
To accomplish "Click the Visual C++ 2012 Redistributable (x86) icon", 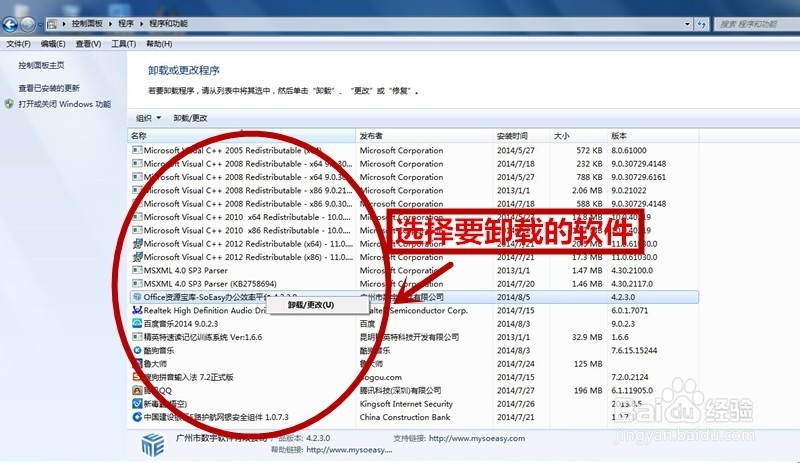I will pyautogui.click(x=137, y=257).
